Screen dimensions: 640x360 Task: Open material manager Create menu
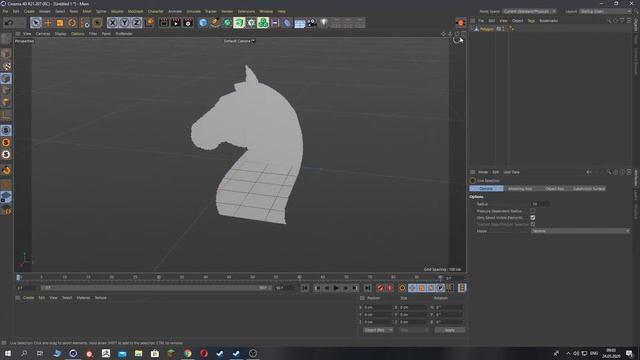pos(28,298)
